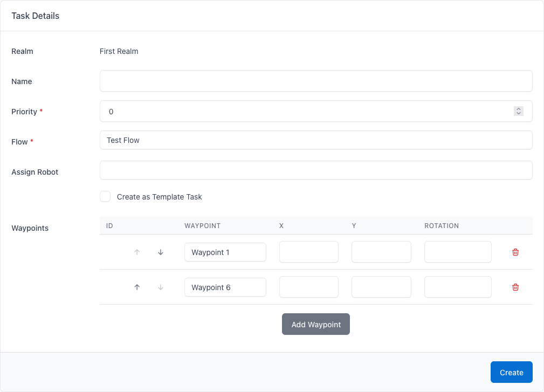Click the Waypoint 6 name field

(x=225, y=287)
